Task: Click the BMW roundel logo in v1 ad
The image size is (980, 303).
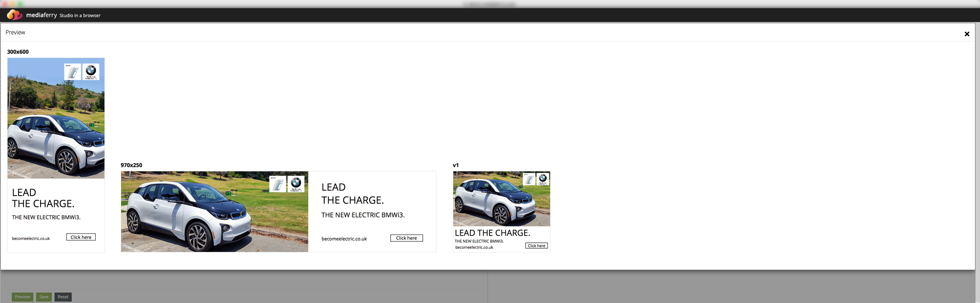Action: (543, 179)
